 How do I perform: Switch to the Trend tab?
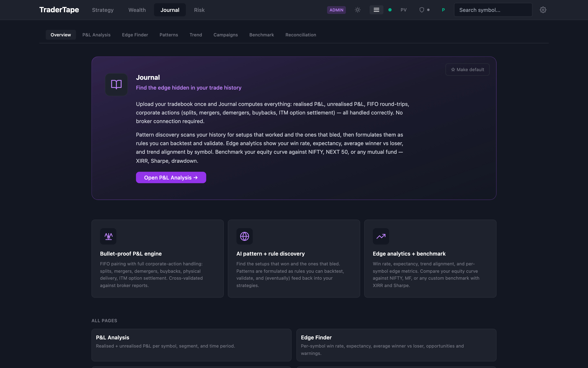coord(196,35)
